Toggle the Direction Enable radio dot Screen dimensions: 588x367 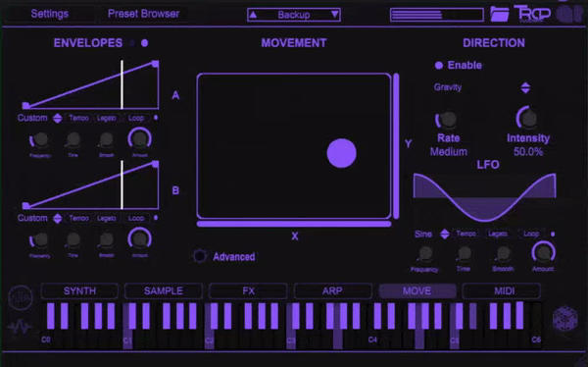(439, 66)
